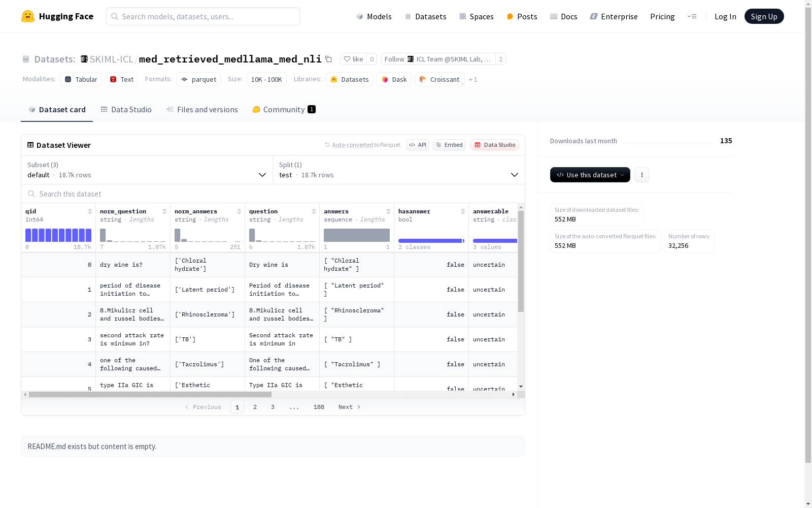Screen dimensions: 812x508
Task: Switch to the Data Studio tab
Action: [126, 110]
